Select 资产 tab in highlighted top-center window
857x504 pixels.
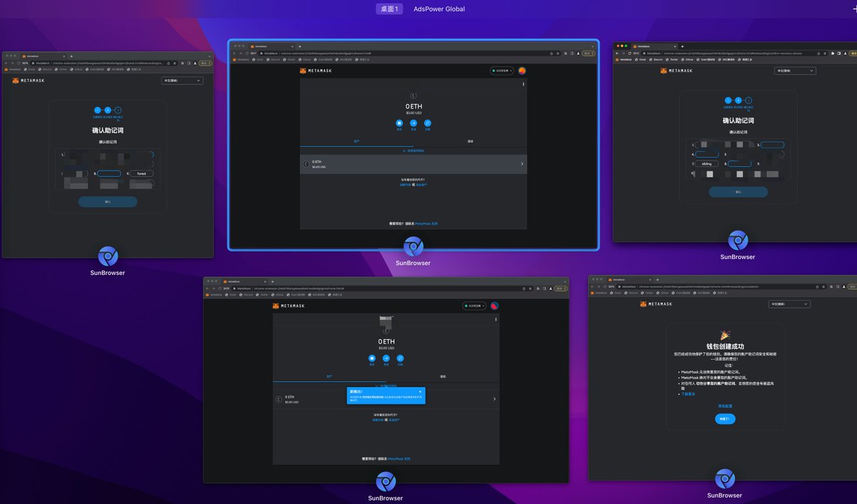(356, 141)
